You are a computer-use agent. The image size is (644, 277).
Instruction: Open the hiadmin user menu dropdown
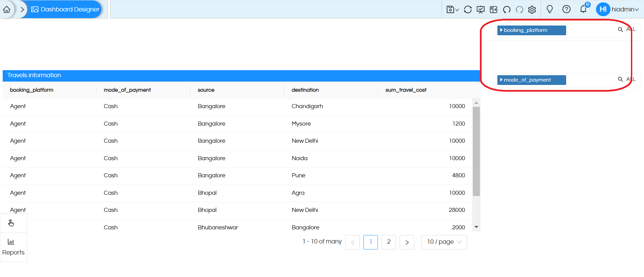(625, 9)
